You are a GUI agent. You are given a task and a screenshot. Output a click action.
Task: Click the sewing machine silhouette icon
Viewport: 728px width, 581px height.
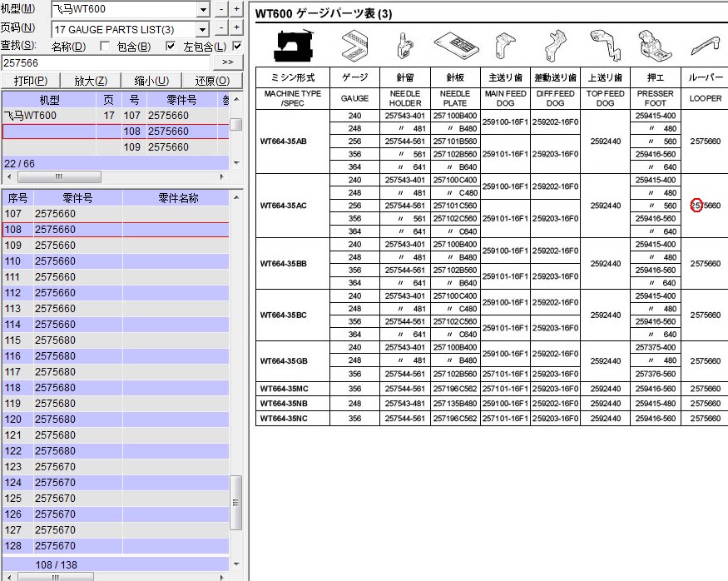pyautogui.click(x=293, y=46)
